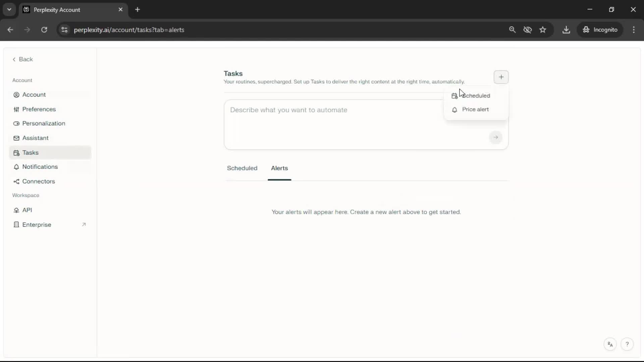Open API workspace settings
Viewport: 644px width, 362px height.
point(27,210)
